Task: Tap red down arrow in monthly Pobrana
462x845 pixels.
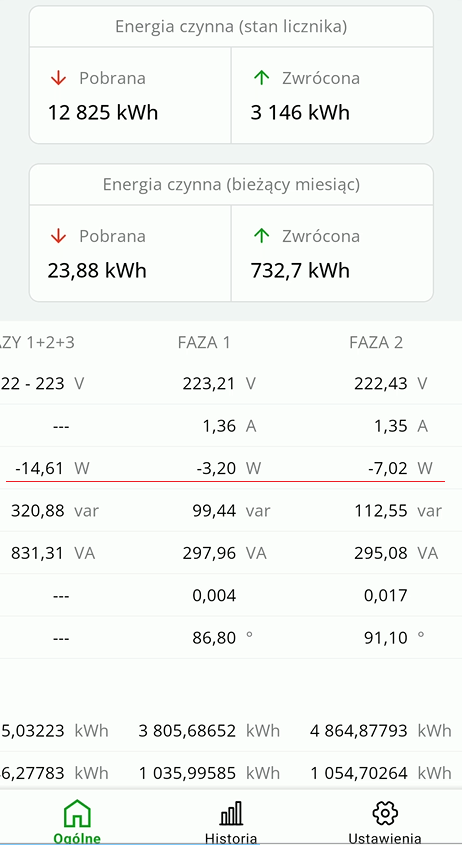Action: tap(58, 236)
